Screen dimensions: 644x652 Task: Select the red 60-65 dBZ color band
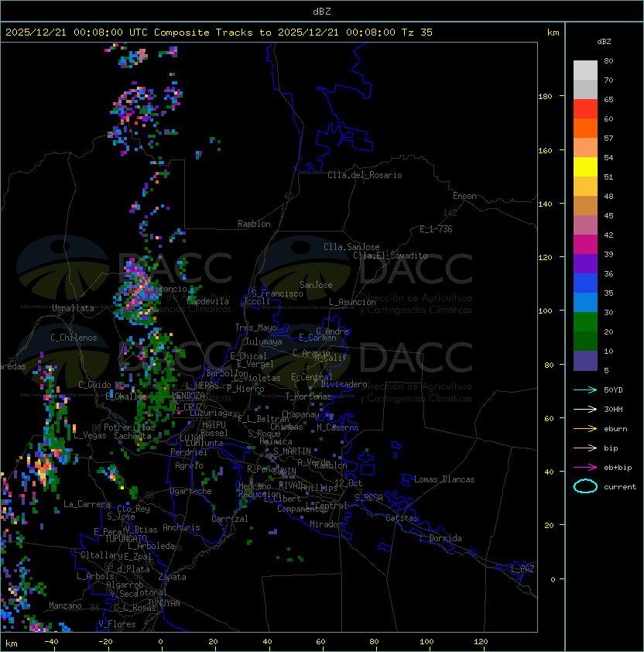pos(585,109)
